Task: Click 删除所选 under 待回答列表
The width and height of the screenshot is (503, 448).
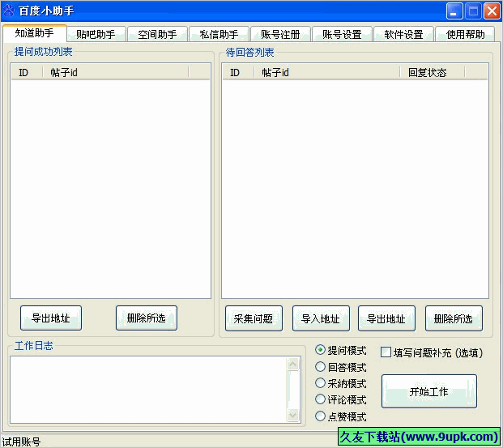Action: [x=454, y=318]
